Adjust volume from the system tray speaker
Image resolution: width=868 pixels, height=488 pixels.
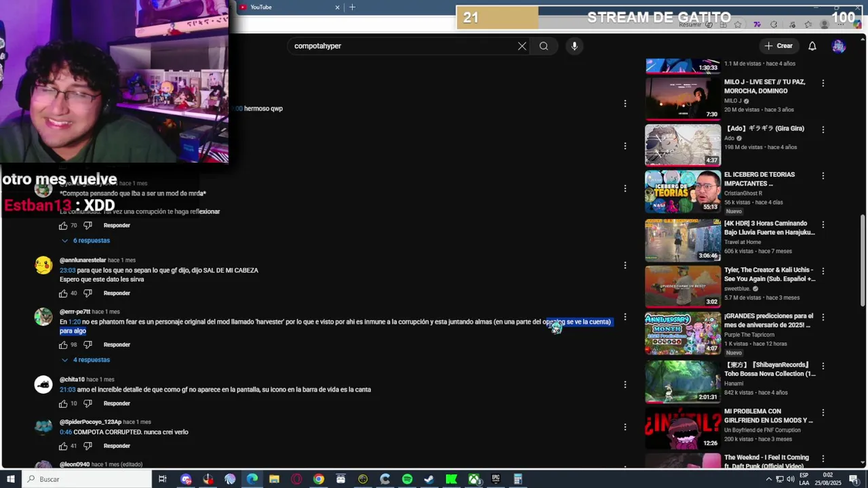point(791,479)
